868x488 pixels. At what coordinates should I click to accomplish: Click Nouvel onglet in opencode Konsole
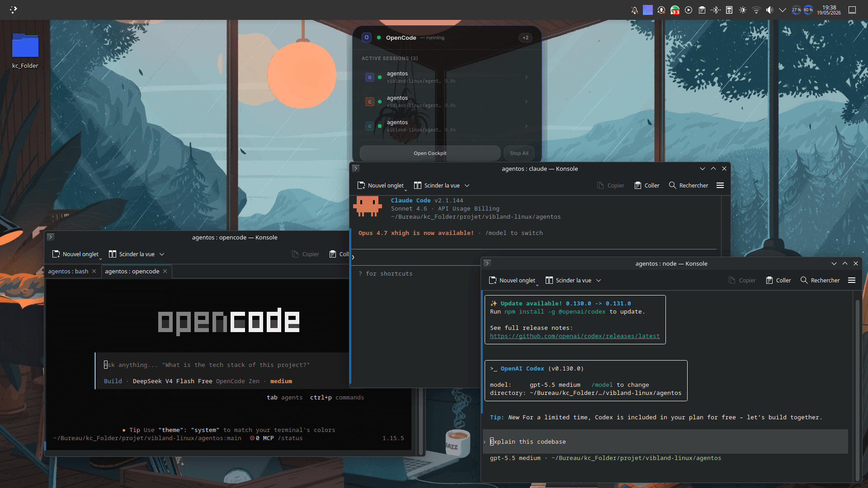pyautogui.click(x=75, y=254)
